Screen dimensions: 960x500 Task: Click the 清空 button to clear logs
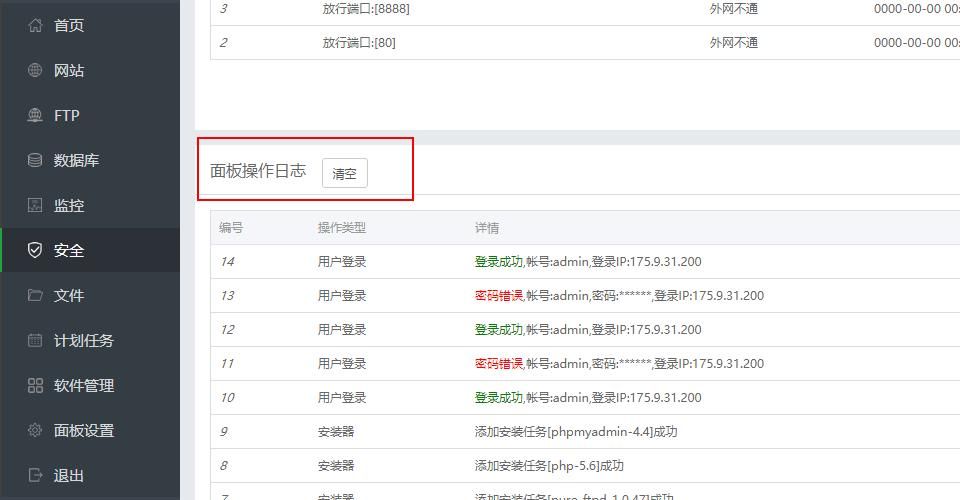(x=345, y=173)
